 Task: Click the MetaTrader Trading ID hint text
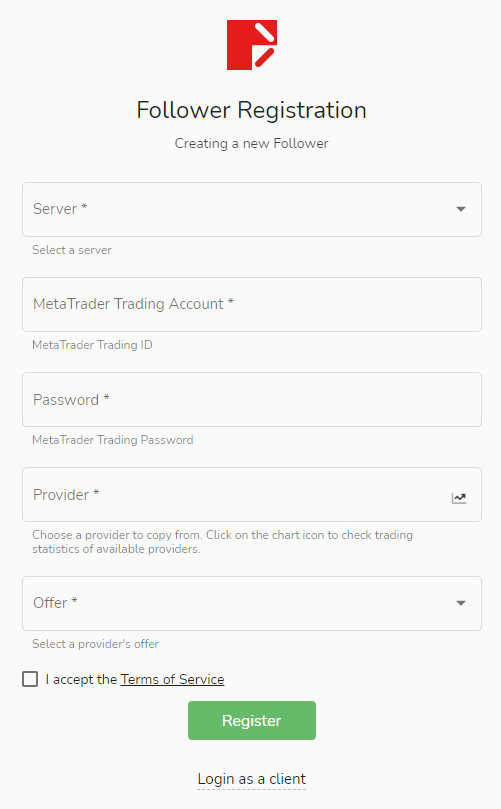92,345
